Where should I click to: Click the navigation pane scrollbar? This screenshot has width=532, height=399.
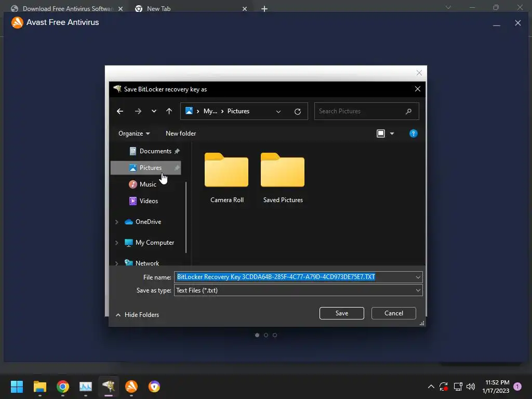pos(186,217)
